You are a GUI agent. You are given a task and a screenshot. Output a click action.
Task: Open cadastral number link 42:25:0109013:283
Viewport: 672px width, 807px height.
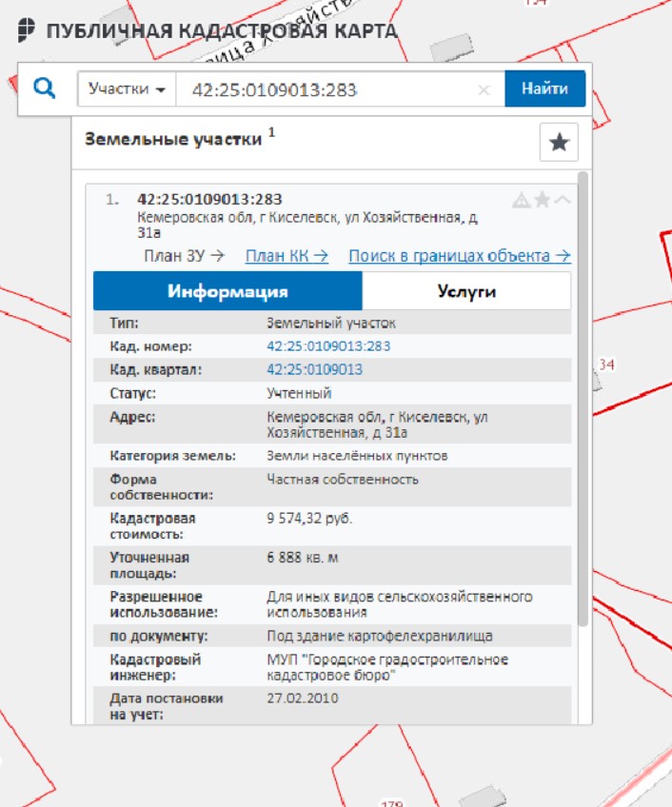point(328,345)
